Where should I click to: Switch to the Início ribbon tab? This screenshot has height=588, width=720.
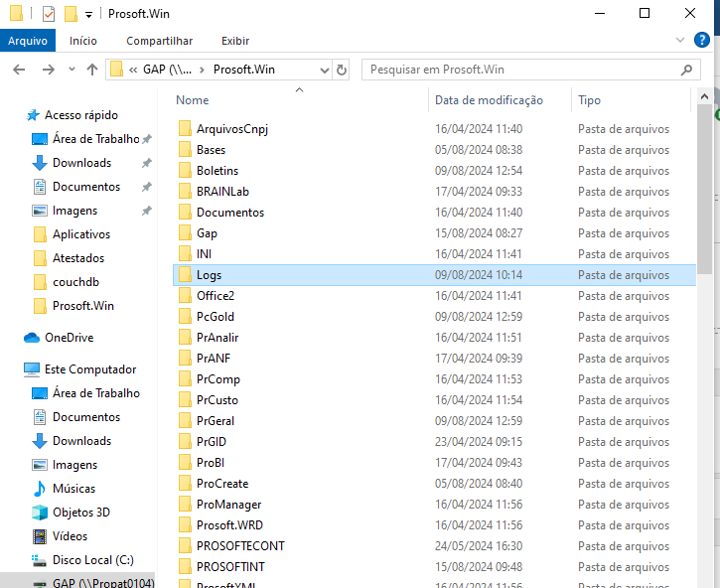pyautogui.click(x=83, y=41)
